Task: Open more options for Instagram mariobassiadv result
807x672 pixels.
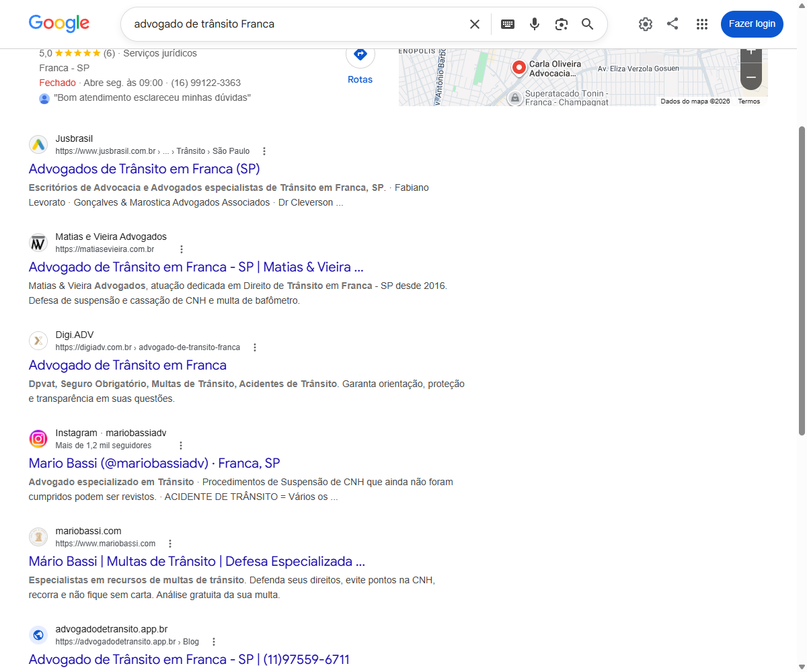Action: point(180,446)
